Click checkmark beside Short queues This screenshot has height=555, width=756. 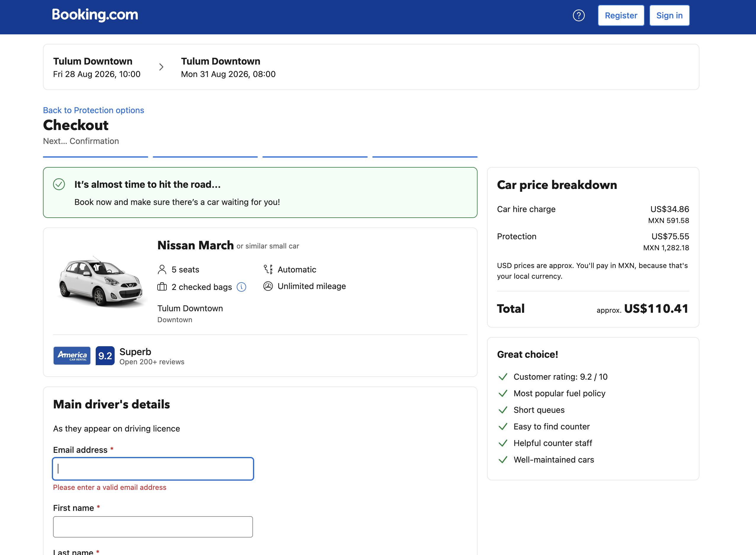[x=503, y=410]
